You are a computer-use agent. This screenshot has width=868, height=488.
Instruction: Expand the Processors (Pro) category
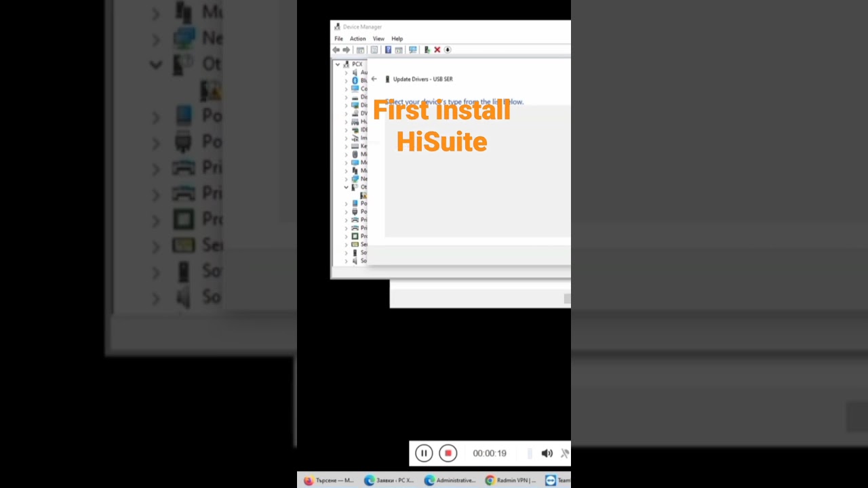click(x=346, y=236)
